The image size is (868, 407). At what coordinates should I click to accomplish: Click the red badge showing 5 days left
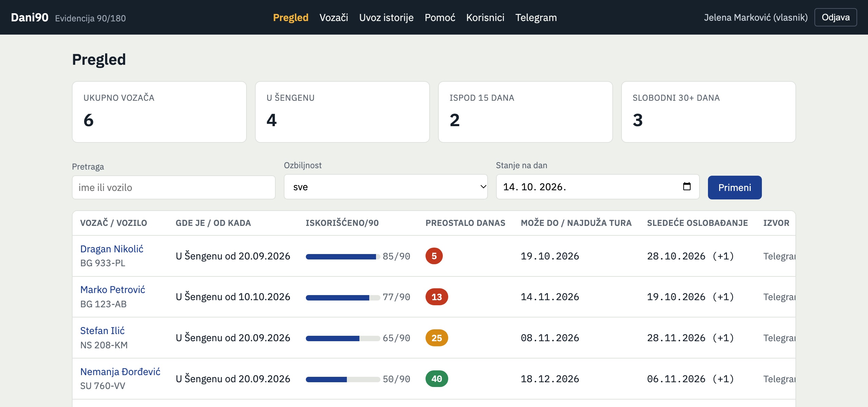click(434, 256)
